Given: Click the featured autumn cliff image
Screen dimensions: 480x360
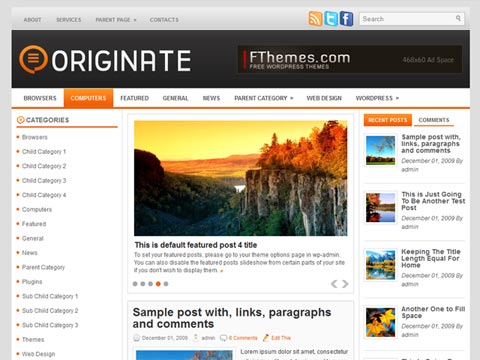Looking at the screenshot, I should tap(240, 178).
